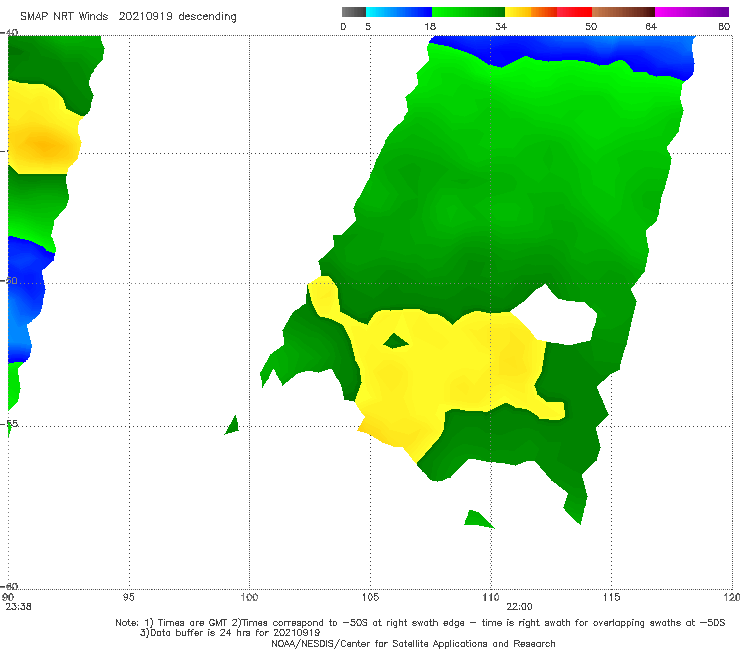Click the red segment of the color bar

click(574, 12)
